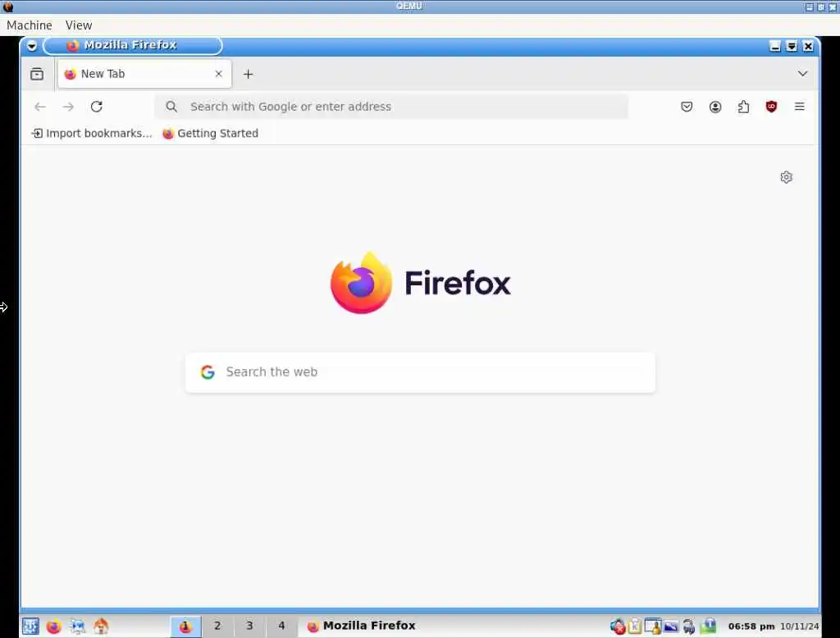This screenshot has width=840, height=638.
Task: Open new tab personalize gear icon
Action: pos(786,177)
